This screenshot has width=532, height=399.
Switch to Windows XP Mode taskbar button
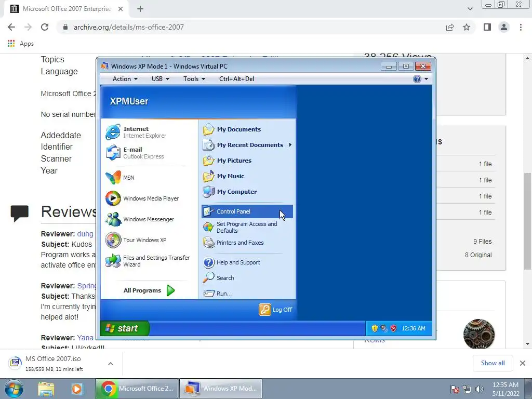tap(221, 389)
